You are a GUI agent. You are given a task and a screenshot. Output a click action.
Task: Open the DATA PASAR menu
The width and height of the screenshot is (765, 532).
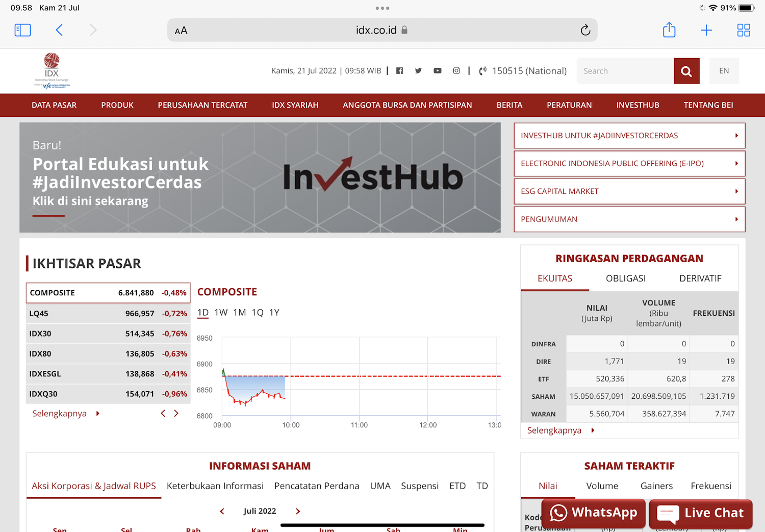[x=54, y=105]
